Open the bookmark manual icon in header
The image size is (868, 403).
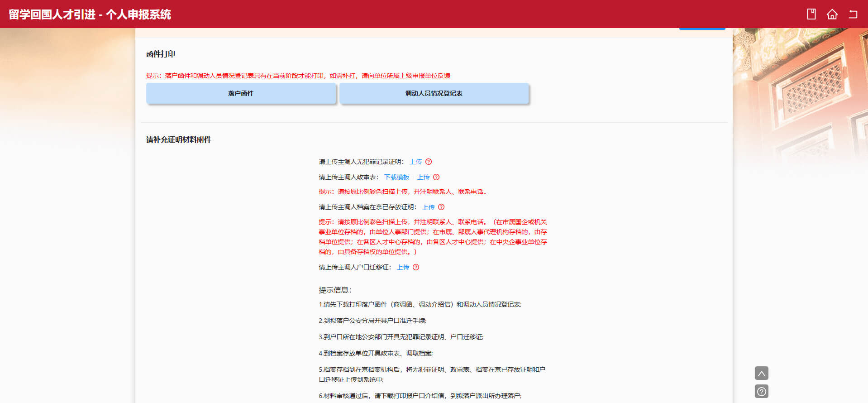coord(811,14)
